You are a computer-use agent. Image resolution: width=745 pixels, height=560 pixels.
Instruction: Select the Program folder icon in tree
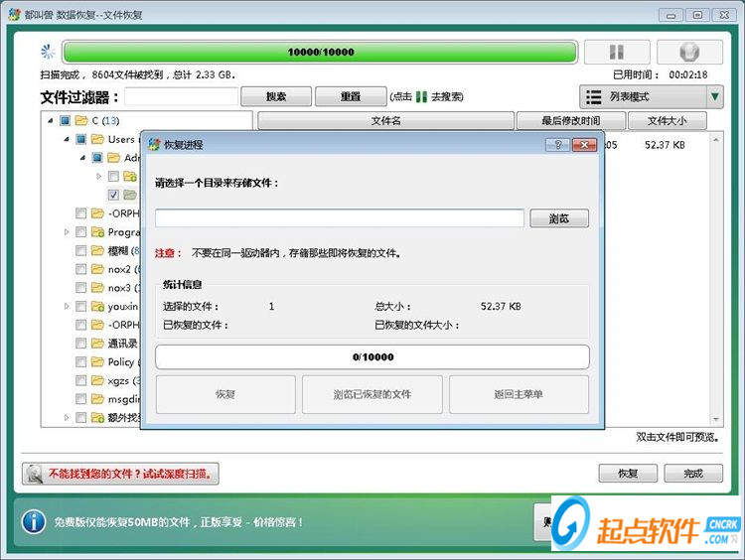coord(97,231)
